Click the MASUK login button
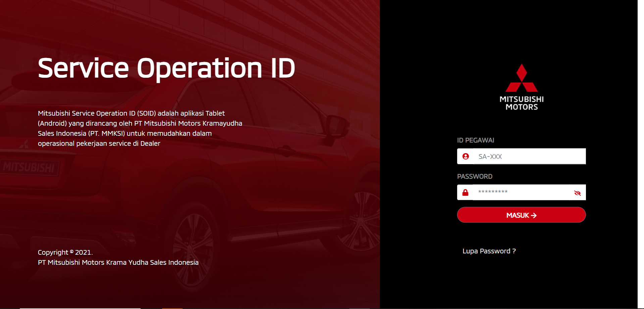The width and height of the screenshot is (644, 309). [522, 215]
